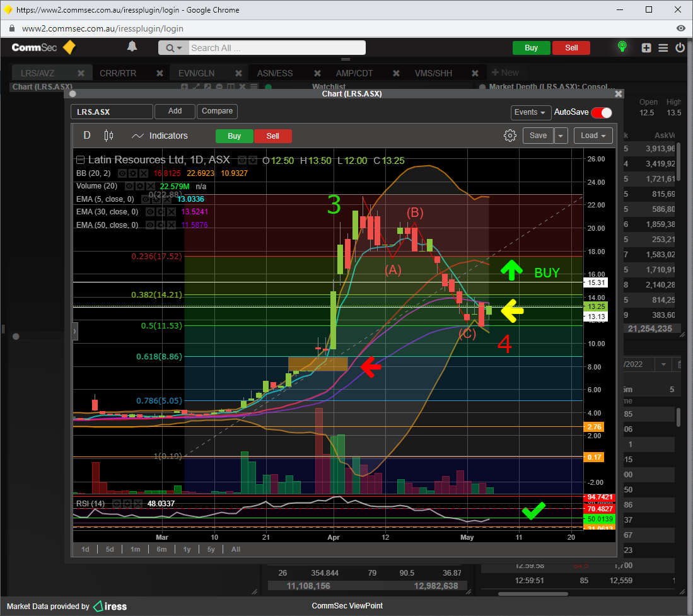Click the power logout icon
The image size is (693, 616).
[680, 47]
